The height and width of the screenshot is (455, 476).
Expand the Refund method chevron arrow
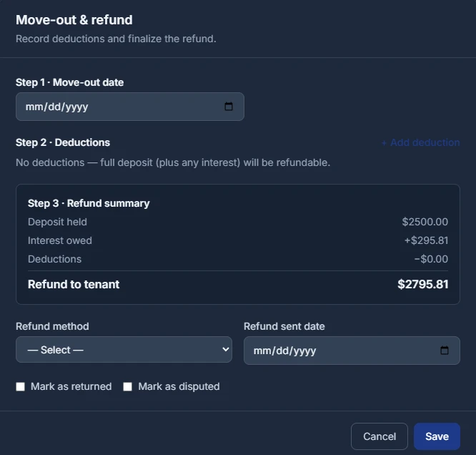tap(226, 349)
